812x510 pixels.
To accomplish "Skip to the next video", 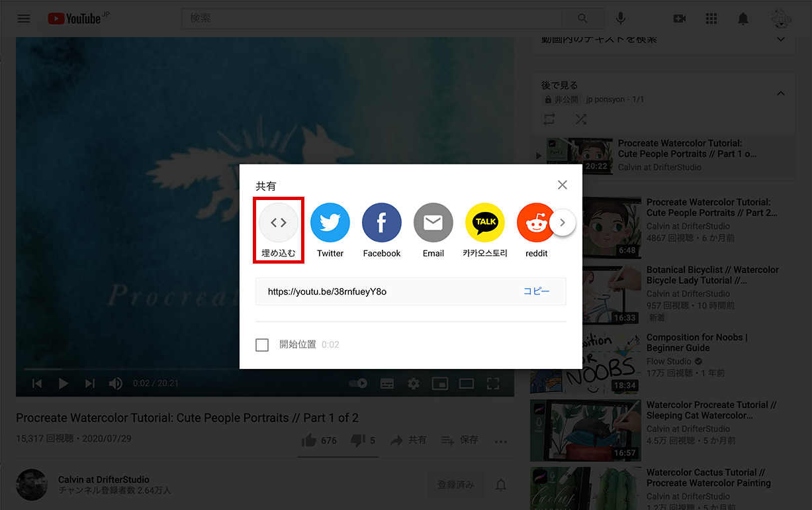I will coord(90,383).
